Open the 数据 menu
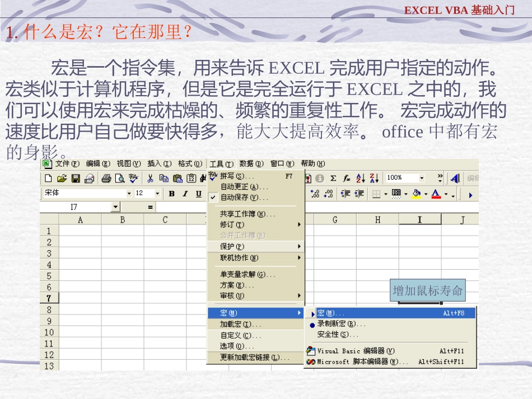532x399 pixels. (x=252, y=164)
